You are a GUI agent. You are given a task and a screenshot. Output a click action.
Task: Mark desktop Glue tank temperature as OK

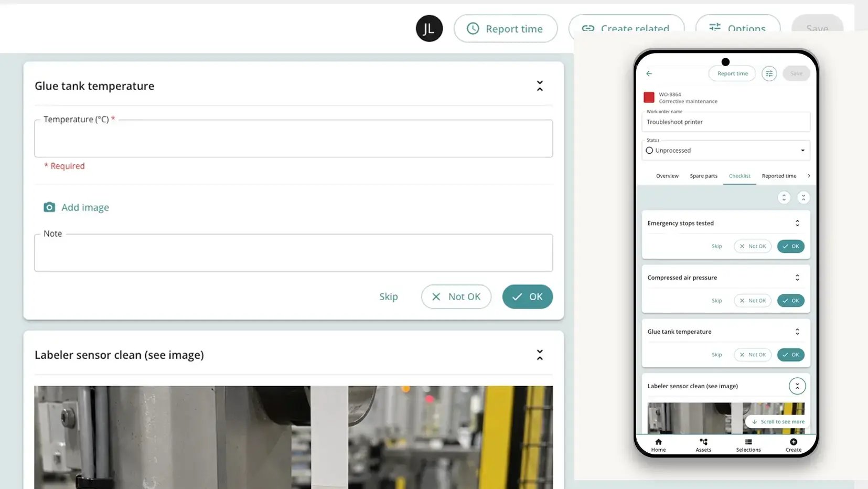tap(527, 296)
